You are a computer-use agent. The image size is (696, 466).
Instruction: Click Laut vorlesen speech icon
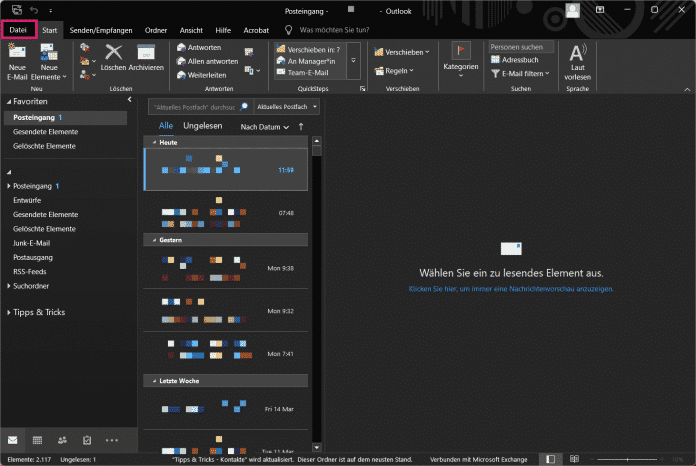pos(578,54)
